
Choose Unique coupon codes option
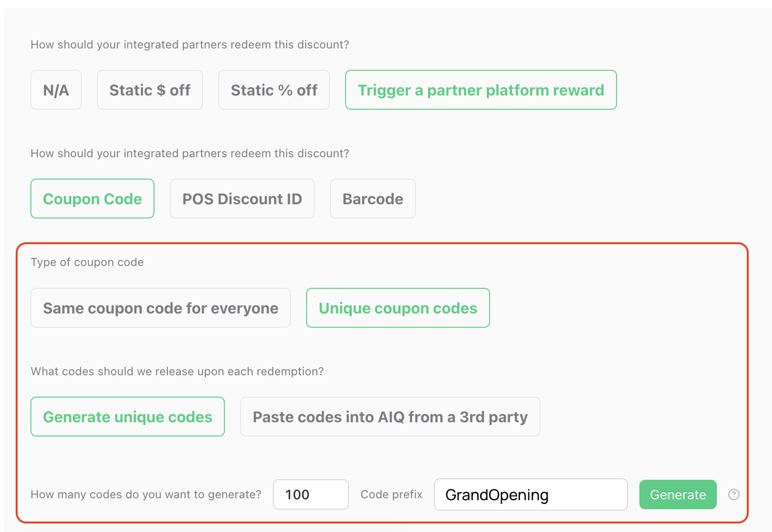coord(398,308)
